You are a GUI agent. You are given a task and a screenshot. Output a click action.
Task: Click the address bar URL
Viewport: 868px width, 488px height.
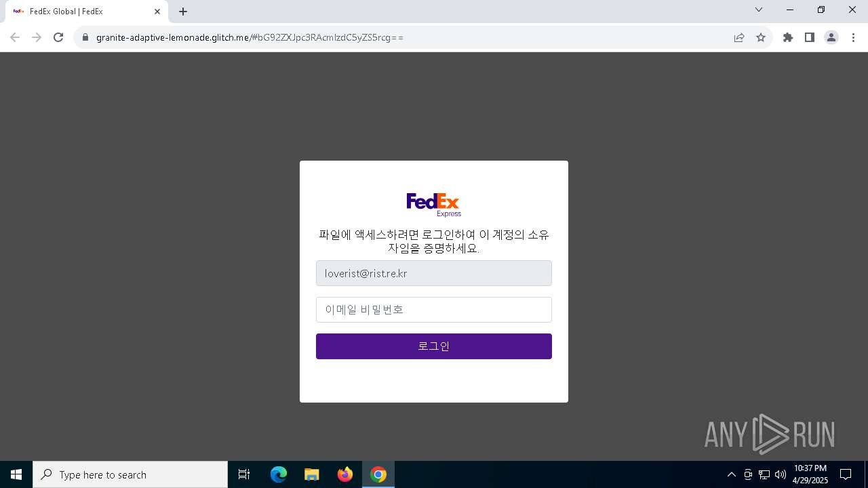click(250, 37)
